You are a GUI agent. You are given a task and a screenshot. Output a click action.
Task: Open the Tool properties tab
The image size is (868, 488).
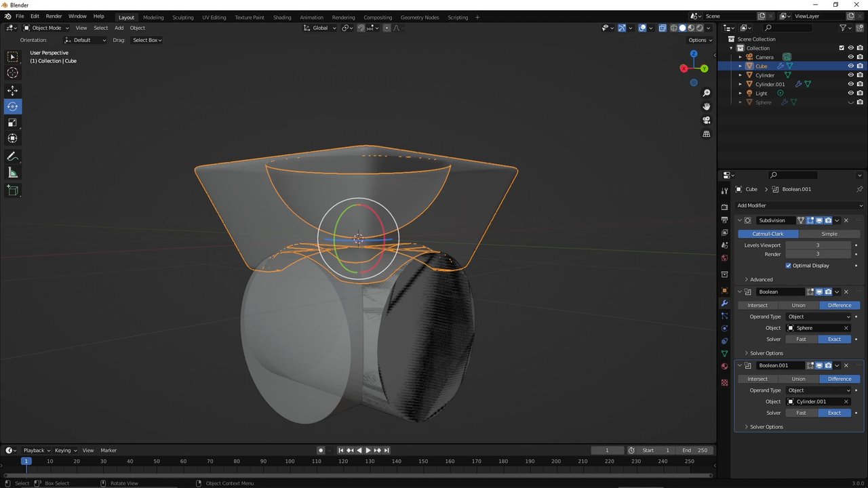click(x=724, y=191)
